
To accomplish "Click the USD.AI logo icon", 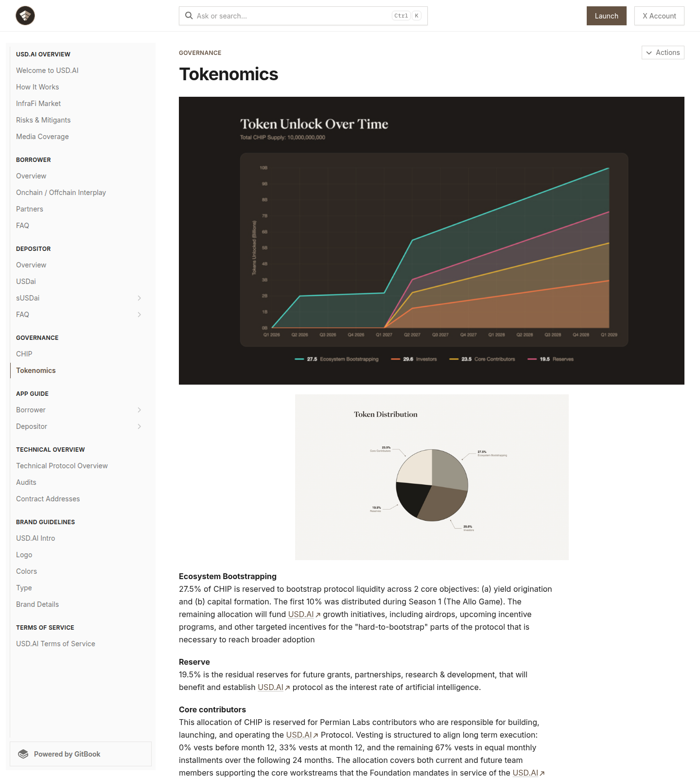I will (25, 16).
